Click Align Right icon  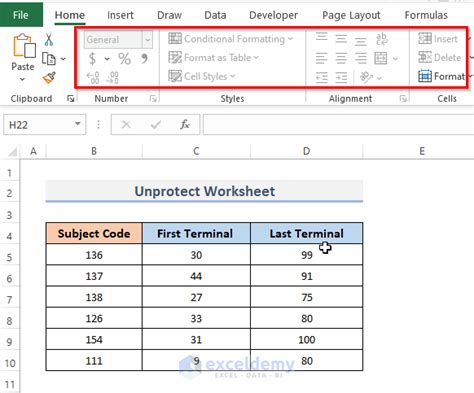click(x=361, y=58)
